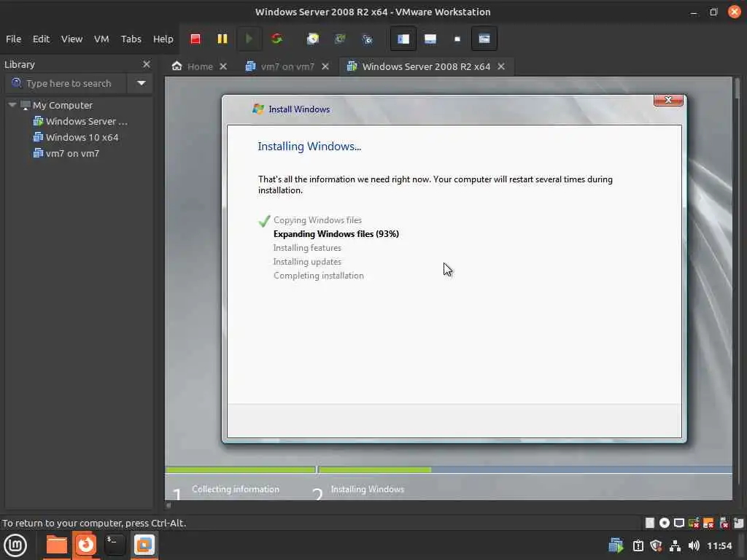Open the library search filter dropdown arrow

pyautogui.click(x=141, y=83)
